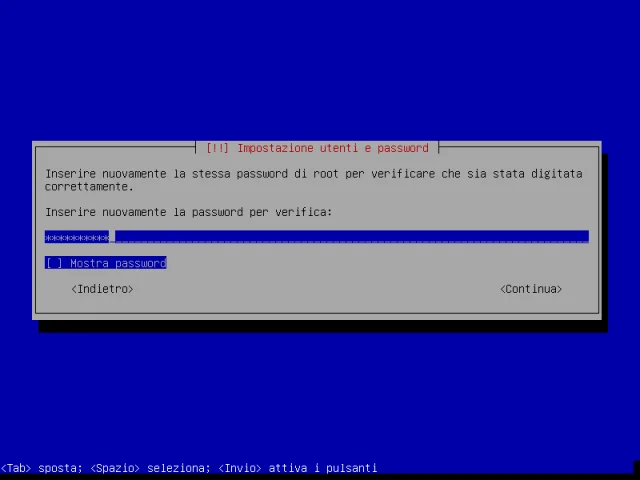This screenshot has width=640, height=480.
Task: Go back with the Indietro button
Action: pyautogui.click(x=102, y=289)
